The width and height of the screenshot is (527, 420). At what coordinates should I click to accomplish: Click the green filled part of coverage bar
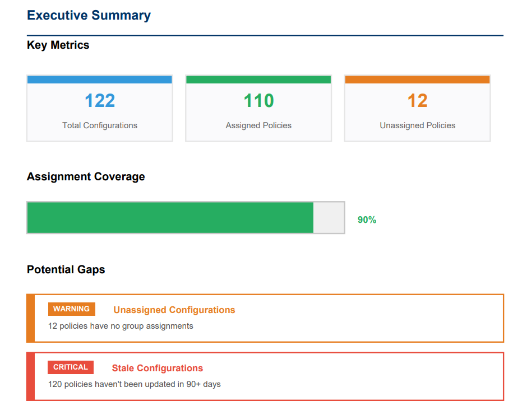[x=170, y=217]
